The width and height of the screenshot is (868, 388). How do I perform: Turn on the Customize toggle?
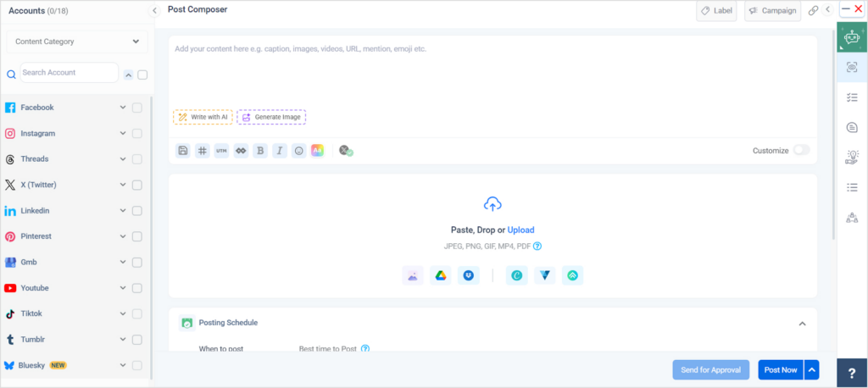coord(801,150)
